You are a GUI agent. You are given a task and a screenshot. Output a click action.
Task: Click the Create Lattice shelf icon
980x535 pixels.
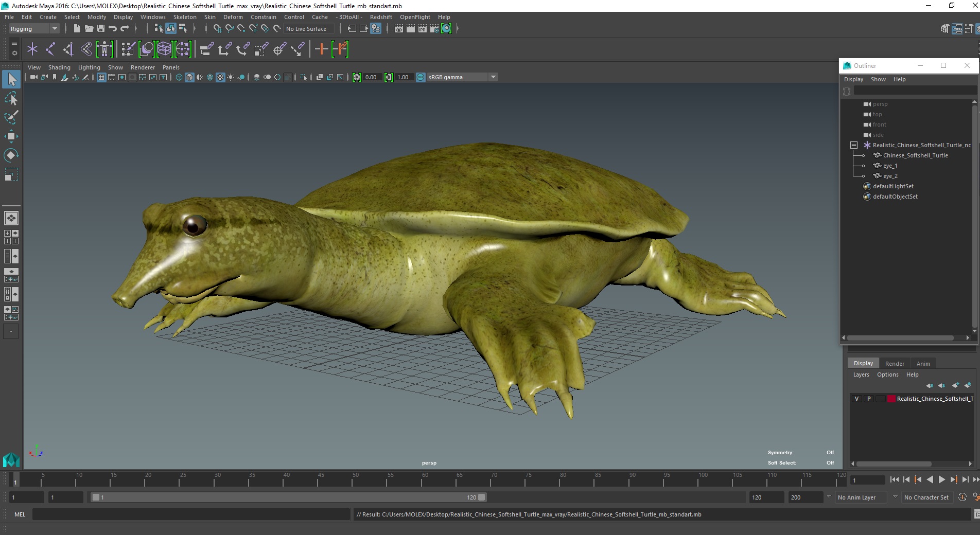(164, 49)
